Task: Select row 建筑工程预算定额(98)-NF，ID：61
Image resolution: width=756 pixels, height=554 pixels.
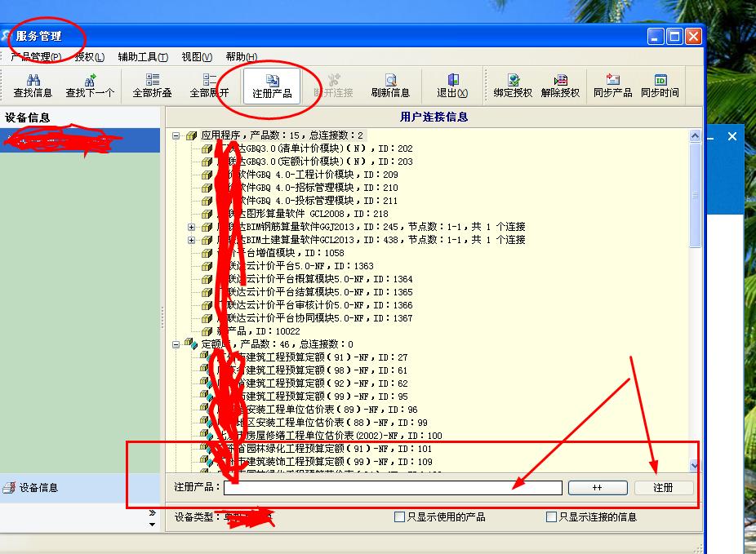Action: (313, 370)
